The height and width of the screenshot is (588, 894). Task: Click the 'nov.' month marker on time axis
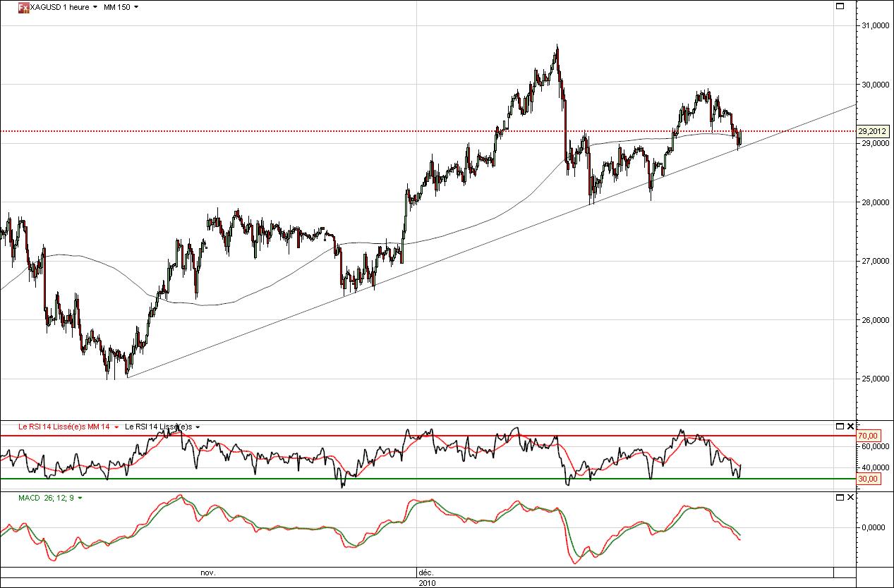[x=208, y=573]
